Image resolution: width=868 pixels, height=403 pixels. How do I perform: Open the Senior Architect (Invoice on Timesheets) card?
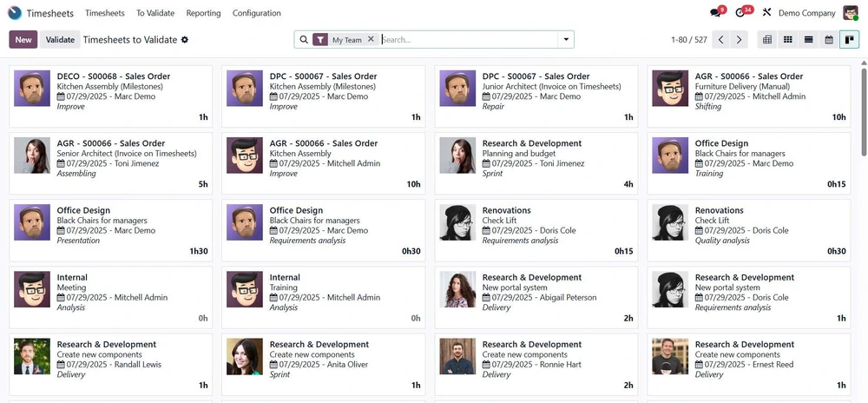point(111,163)
